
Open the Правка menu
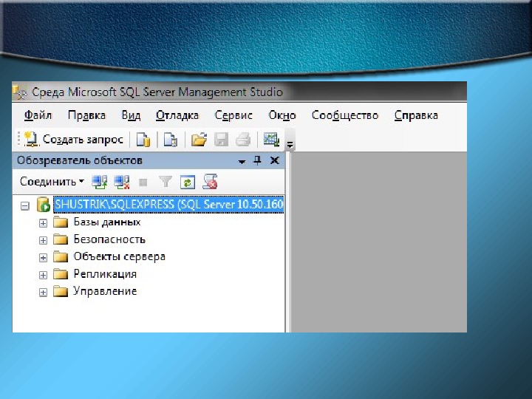[87, 115]
